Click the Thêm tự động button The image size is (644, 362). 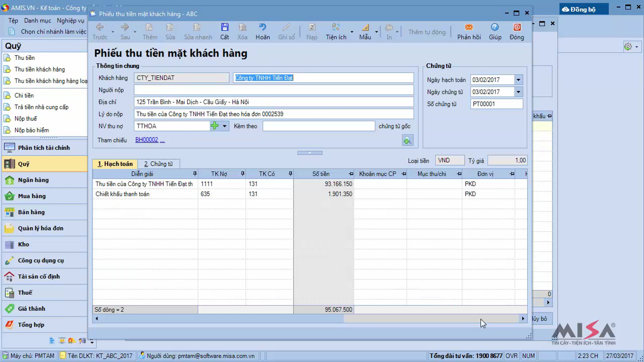tap(427, 32)
